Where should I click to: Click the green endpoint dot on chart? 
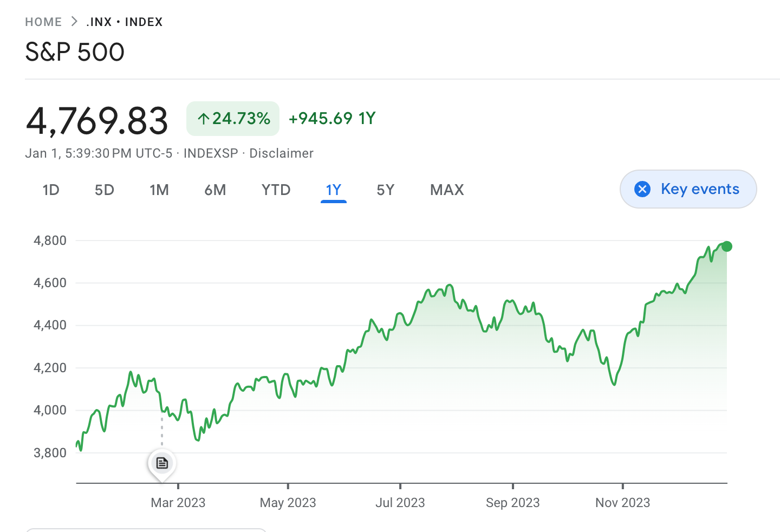(727, 246)
